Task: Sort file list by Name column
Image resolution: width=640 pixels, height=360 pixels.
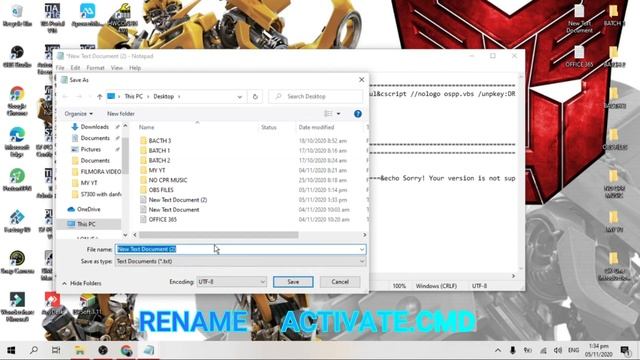Action: click(147, 127)
